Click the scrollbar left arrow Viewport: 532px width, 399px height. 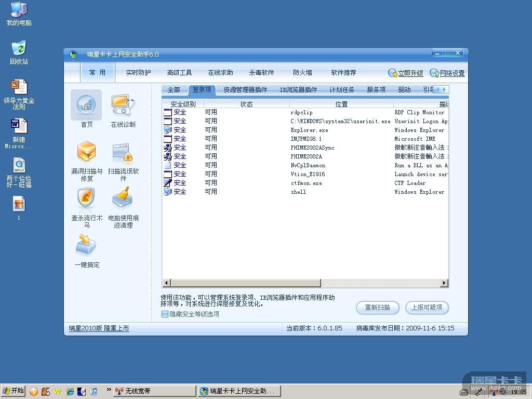(167, 283)
